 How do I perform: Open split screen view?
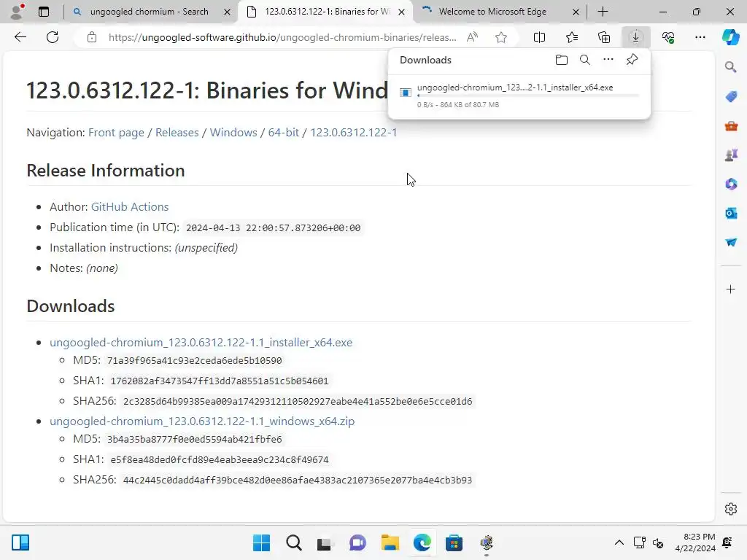pyautogui.click(x=539, y=37)
